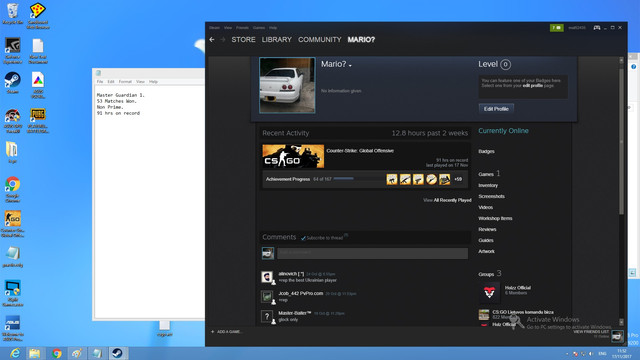Image resolution: width=640 pixels, height=360 pixels.
Task: Click the Level 0 badge circle
Action: pyautogui.click(x=505, y=64)
